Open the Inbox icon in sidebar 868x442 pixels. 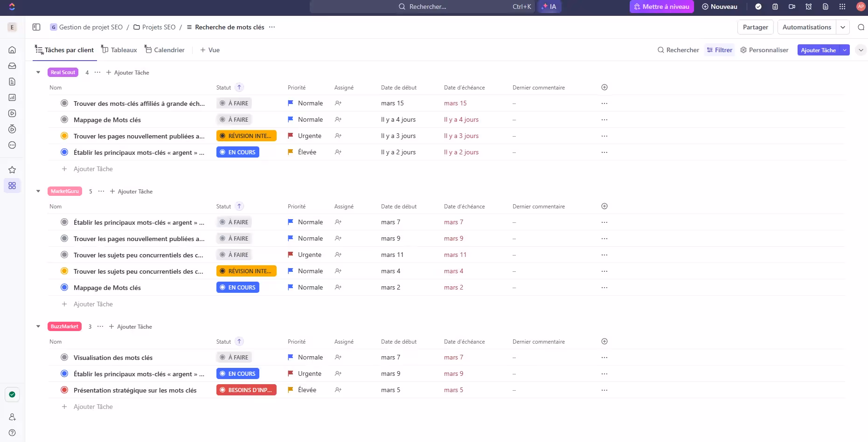(x=12, y=66)
